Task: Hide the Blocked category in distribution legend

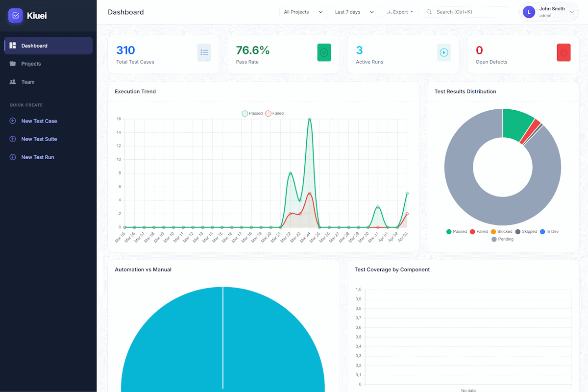Action: (501, 231)
